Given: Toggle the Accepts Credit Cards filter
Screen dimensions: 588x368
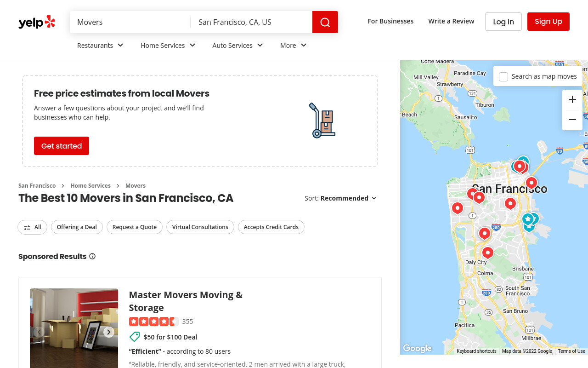Looking at the screenshot, I should coord(271,227).
